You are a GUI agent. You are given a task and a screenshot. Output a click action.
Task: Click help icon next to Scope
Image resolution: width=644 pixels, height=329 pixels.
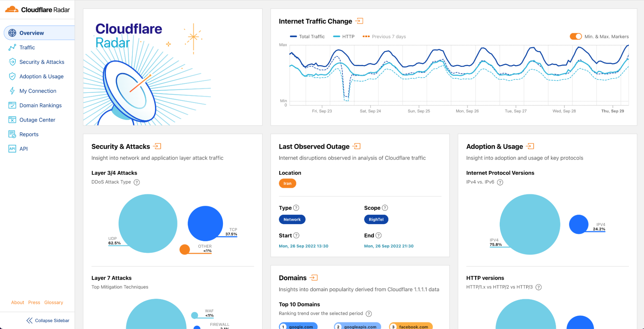pyautogui.click(x=385, y=208)
